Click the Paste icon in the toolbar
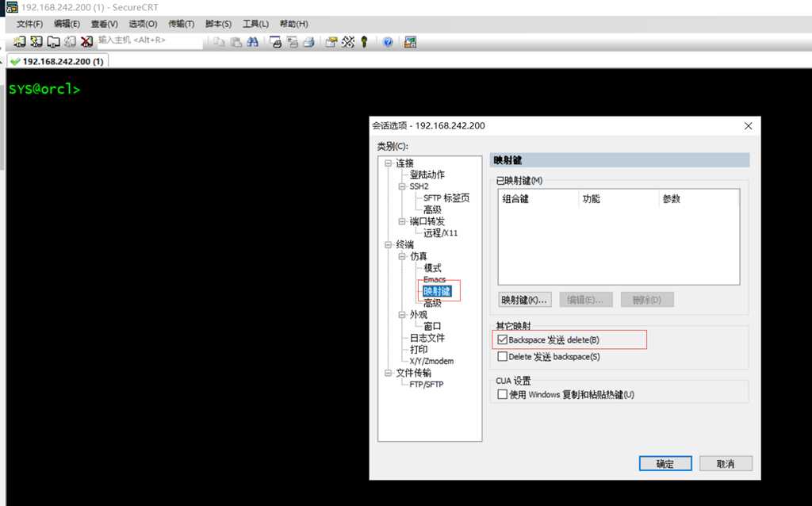Image resolution: width=812 pixels, height=506 pixels. 236,42
